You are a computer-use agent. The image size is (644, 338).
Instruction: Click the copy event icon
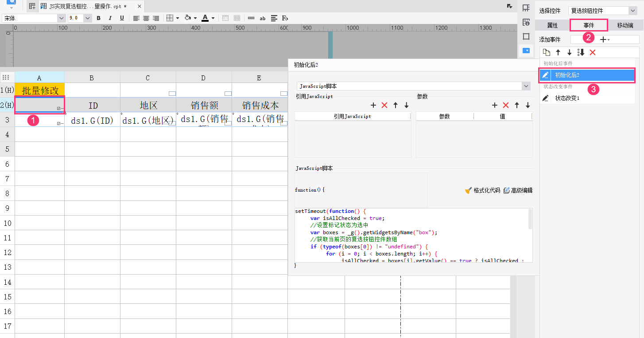547,52
